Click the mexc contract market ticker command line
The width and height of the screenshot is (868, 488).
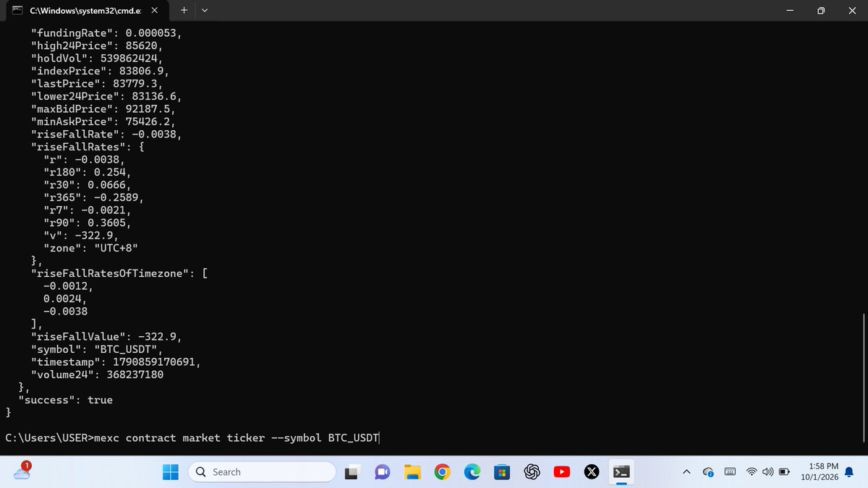pyautogui.click(x=192, y=438)
